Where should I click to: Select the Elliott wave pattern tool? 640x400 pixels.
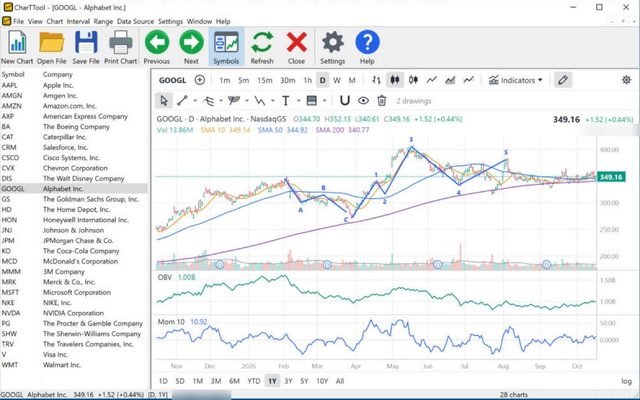click(x=260, y=100)
